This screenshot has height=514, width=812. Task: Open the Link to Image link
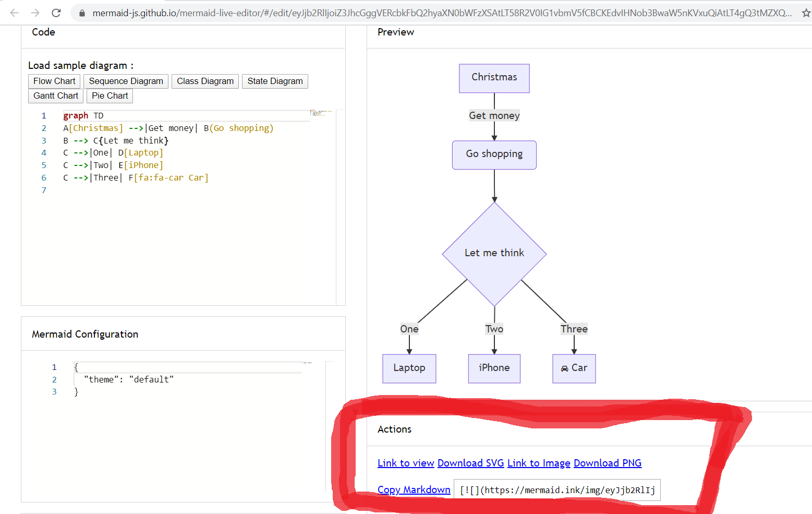tap(539, 463)
